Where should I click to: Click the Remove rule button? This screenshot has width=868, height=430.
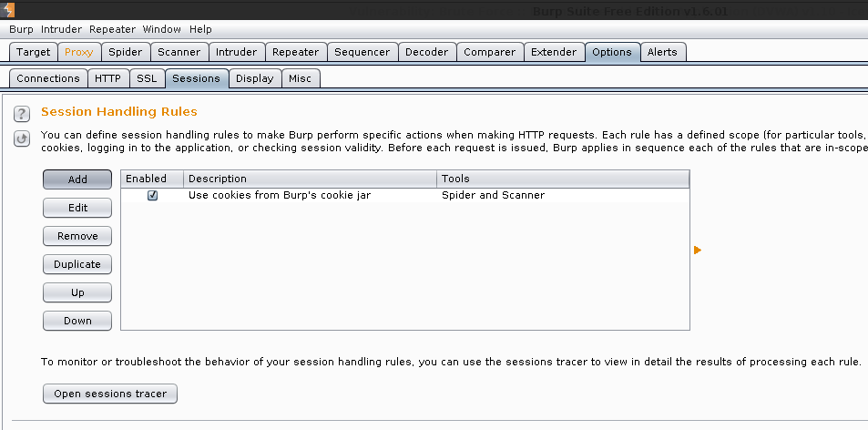[x=77, y=236]
